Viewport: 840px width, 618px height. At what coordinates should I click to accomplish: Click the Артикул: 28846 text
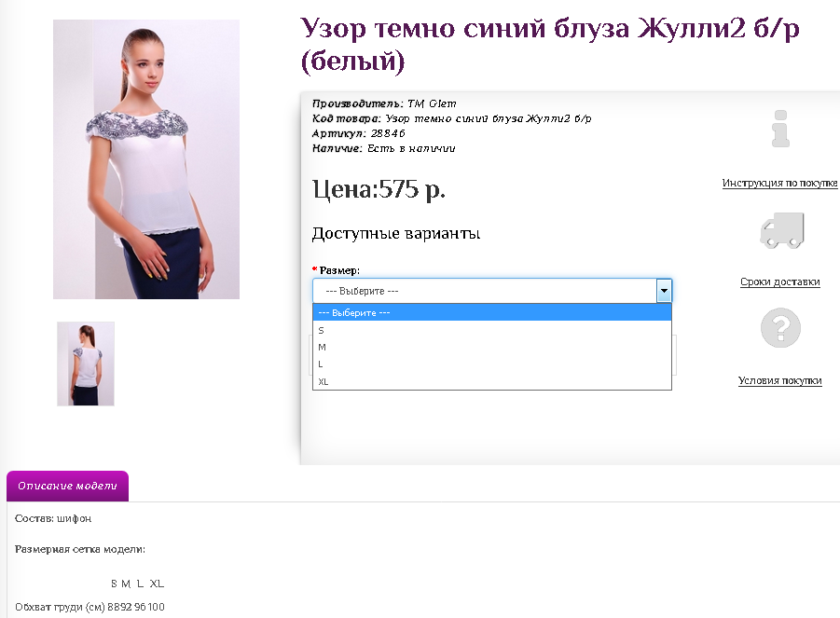pyautogui.click(x=358, y=133)
